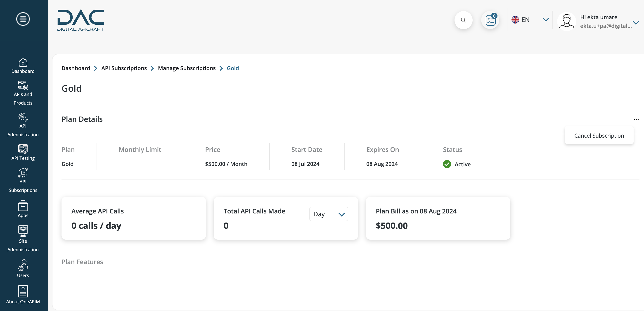Click the Active status text
Screen dimensions: 644x311
pyautogui.click(x=462, y=164)
